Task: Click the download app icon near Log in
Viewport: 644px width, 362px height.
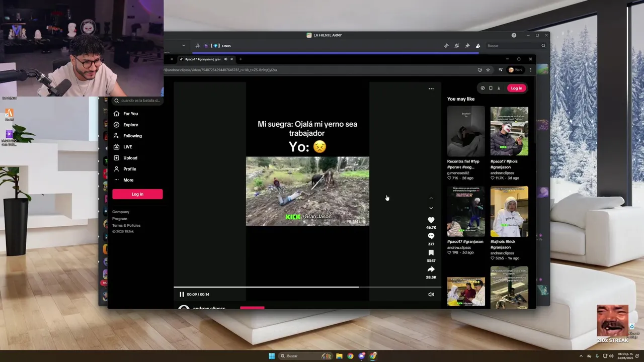Action: tap(499, 88)
